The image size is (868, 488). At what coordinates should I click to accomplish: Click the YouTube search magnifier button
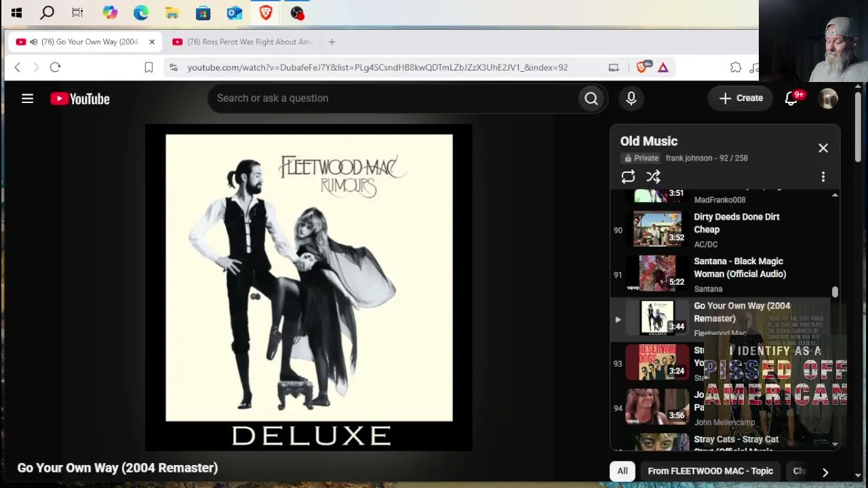tap(591, 99)
